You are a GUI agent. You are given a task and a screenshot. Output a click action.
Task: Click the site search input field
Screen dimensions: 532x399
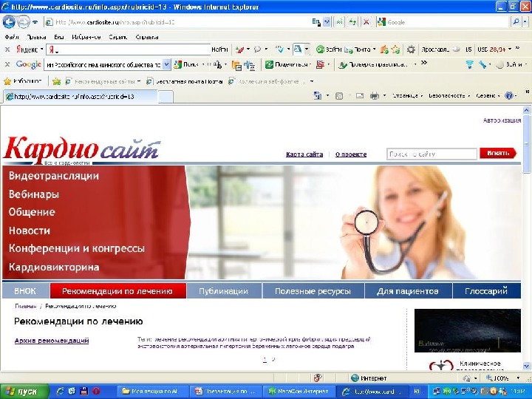point(432,154)
